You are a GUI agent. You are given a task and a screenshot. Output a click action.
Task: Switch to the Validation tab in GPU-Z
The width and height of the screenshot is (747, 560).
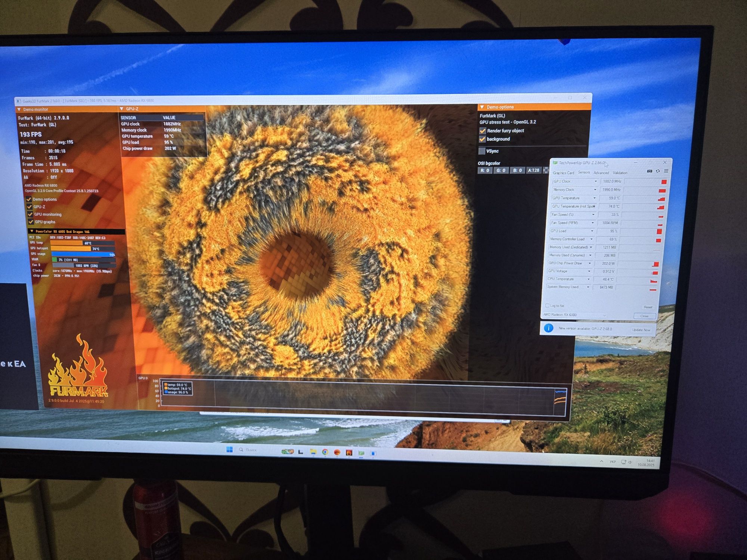pyautogui.click(x=620, y=173)
